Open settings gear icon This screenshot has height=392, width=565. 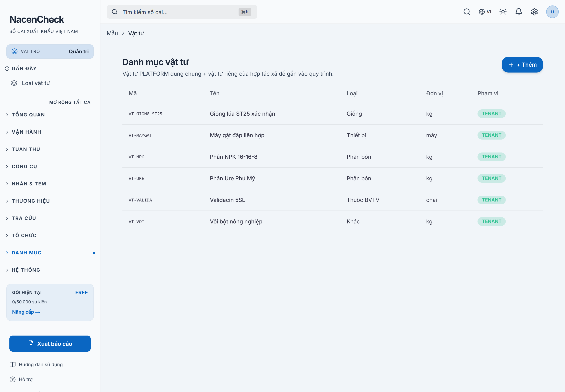point(534,12)
